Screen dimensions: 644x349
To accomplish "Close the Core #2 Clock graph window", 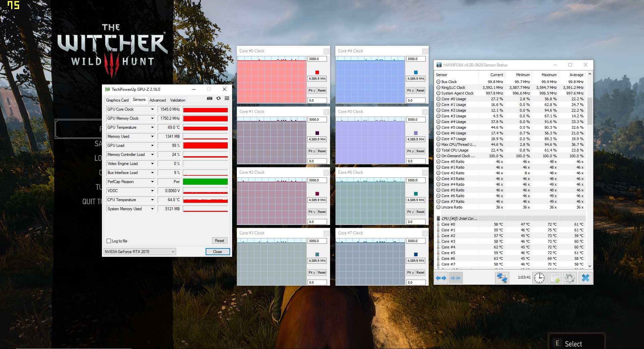I will [326, 172].
